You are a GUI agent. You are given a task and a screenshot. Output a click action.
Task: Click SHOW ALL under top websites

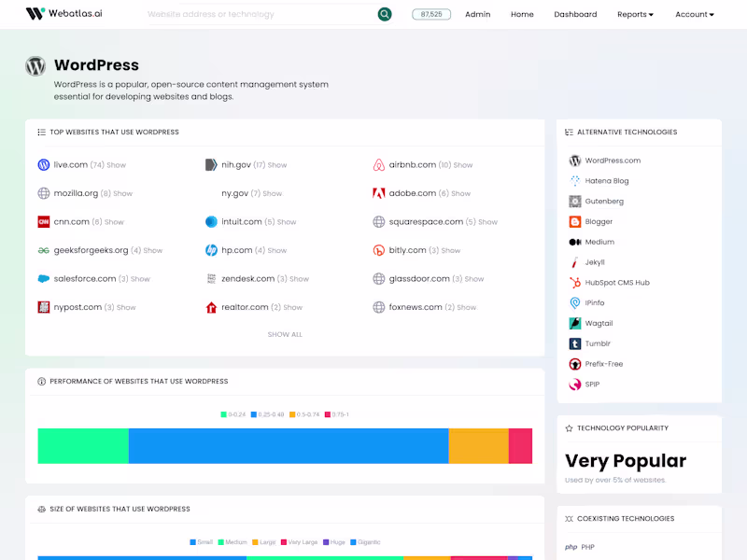[x=285, y=334]
